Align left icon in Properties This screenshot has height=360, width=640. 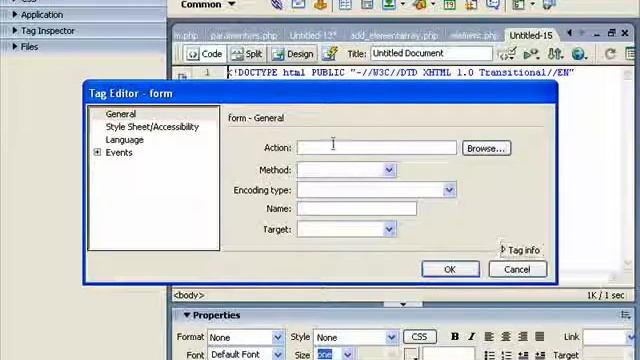click(x=489, y=336)
